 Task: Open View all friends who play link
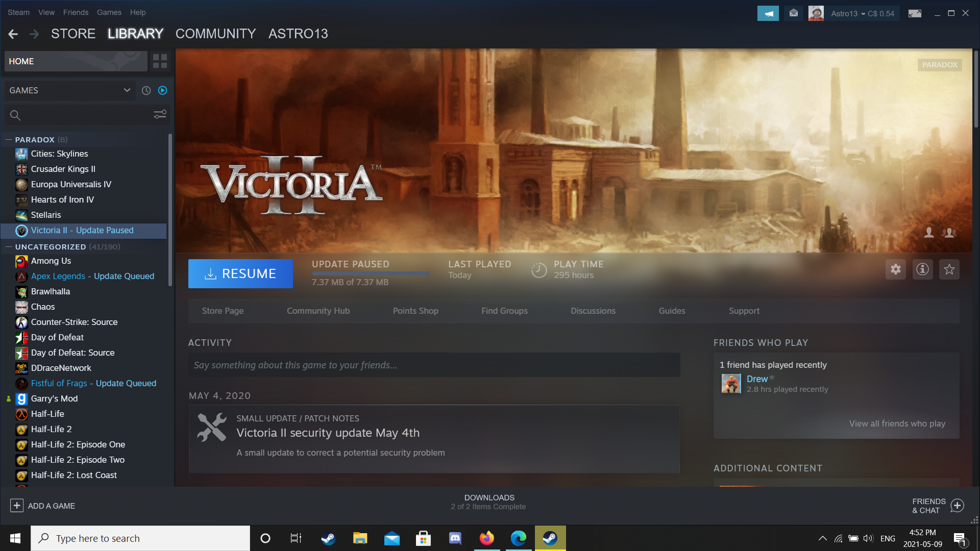click(x=897, y=423)
